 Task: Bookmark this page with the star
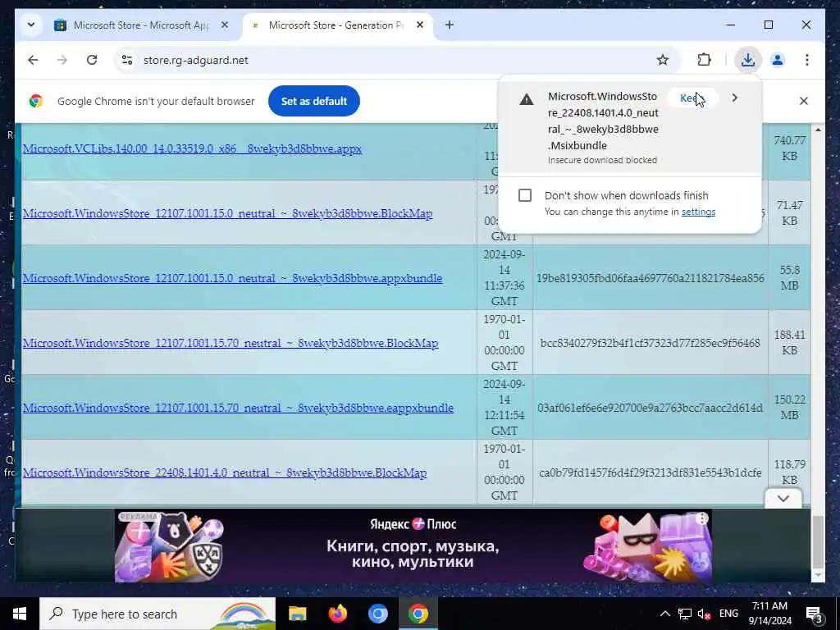pyautogui.click(x=663, y=60)
